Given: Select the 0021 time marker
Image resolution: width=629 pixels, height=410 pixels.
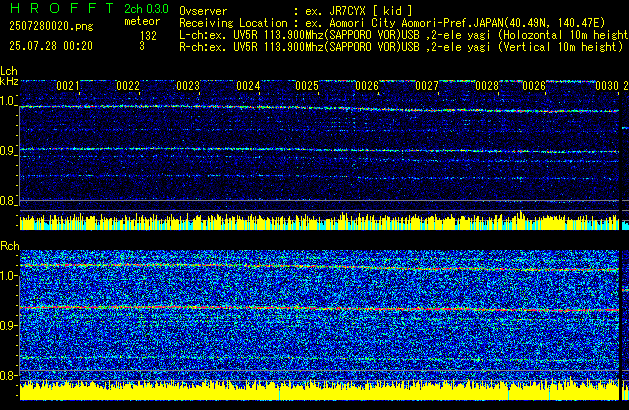Looking at the screenshot, I should pos(68,86).
